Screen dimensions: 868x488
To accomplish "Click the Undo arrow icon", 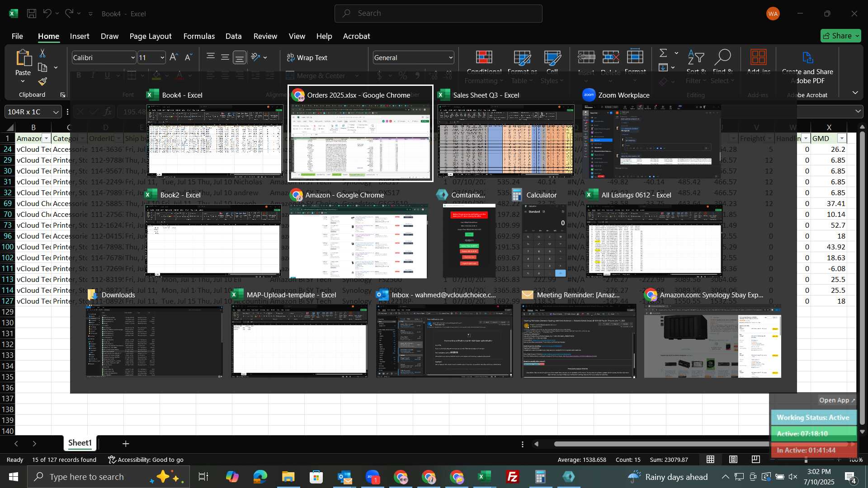I will pyautogui.click(x=47, y=14).
